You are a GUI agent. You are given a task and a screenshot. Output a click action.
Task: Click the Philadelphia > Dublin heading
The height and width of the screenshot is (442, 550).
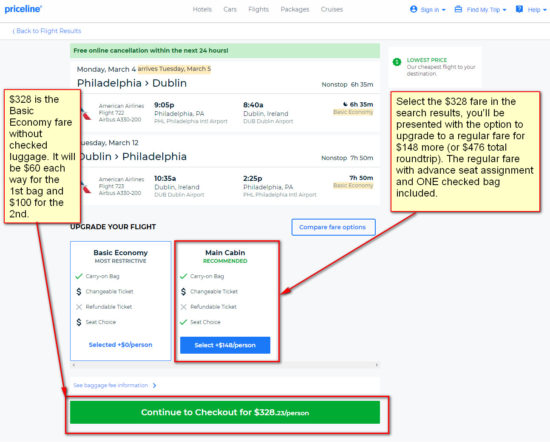pyautogui.click(x=132, y=83)
